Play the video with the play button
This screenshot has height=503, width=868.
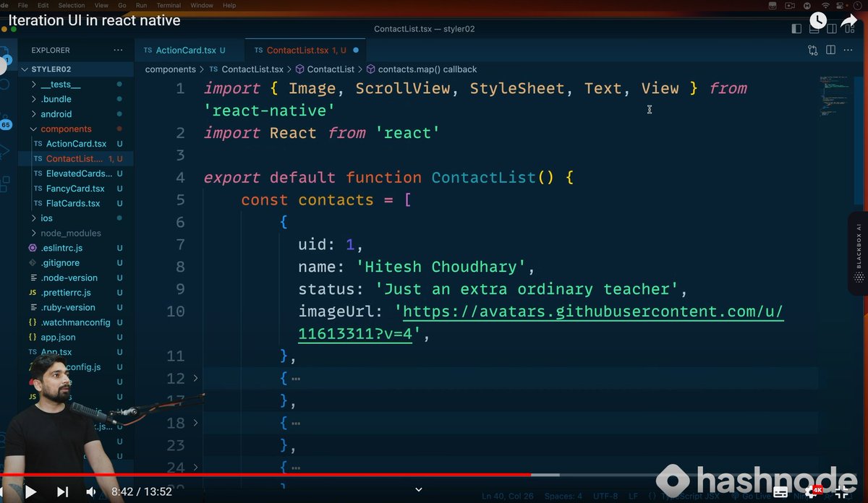[30, 492]
